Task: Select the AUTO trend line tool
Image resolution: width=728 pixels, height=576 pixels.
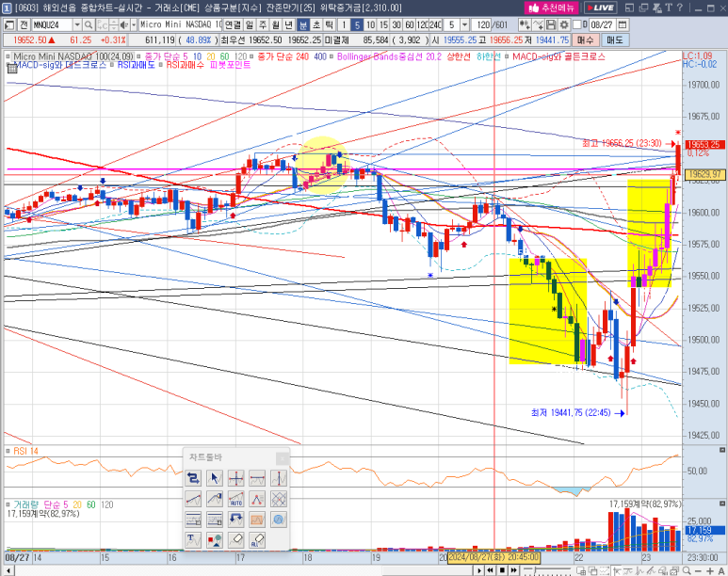Action: [x=235, y=499]
